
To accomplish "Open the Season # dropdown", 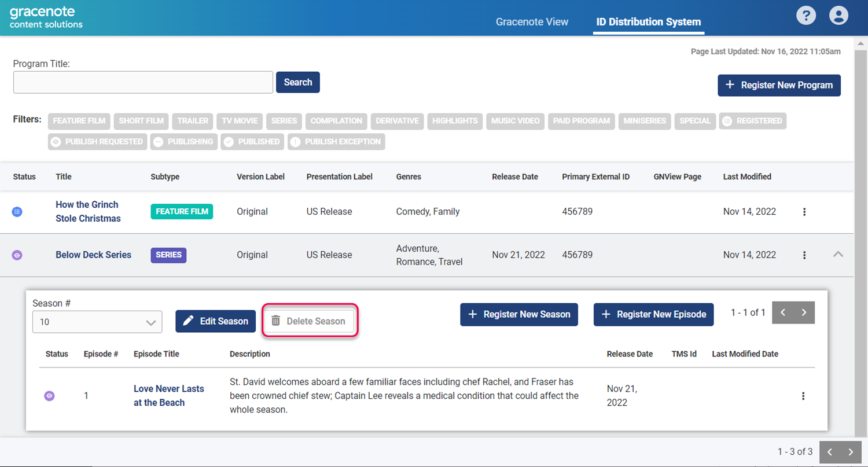I will tap(97, 322).
